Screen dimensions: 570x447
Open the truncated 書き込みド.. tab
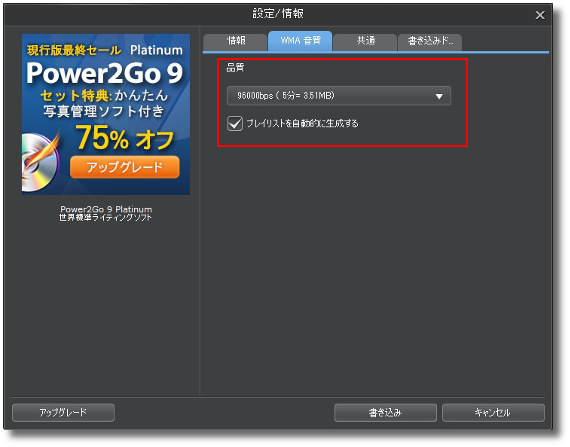click(x=430, y=41)
